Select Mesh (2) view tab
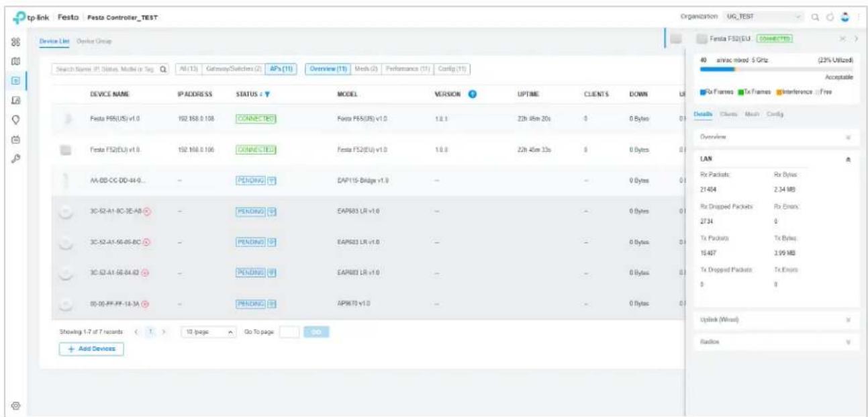868x417 pixels. (367, 69)
